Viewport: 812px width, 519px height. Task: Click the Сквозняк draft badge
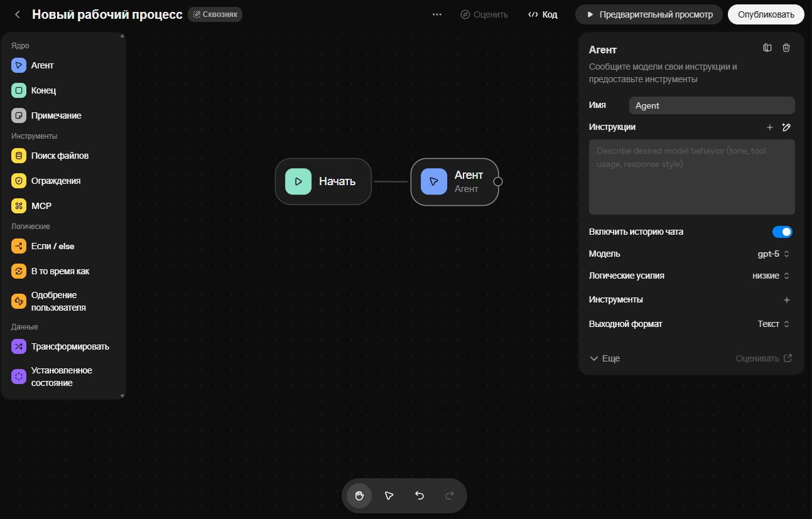(x=215, y=14)
